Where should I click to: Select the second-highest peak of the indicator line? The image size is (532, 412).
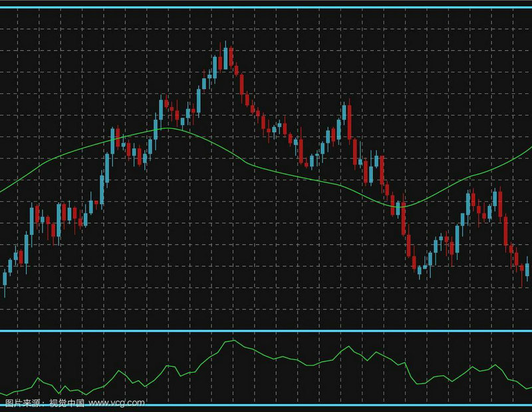click(346, 347)
